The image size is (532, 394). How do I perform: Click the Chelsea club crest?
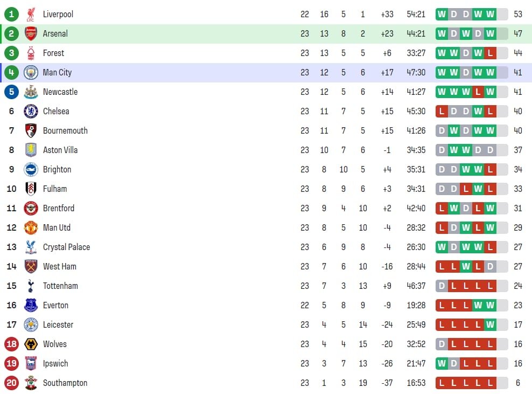pos(31,111)
